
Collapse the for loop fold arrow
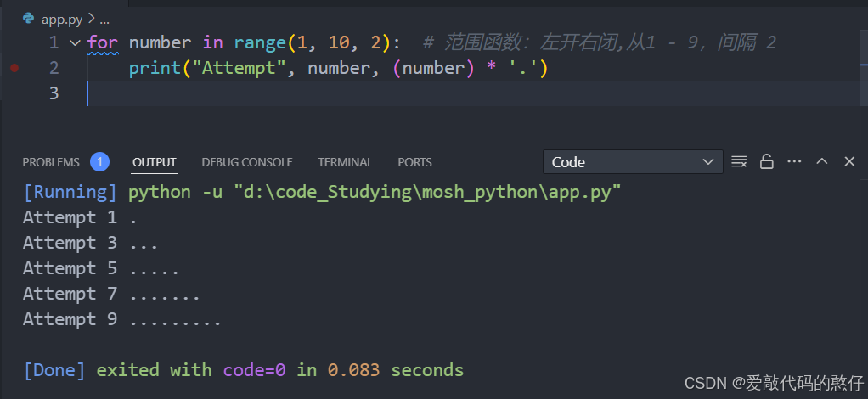click(x=75, y=42)
